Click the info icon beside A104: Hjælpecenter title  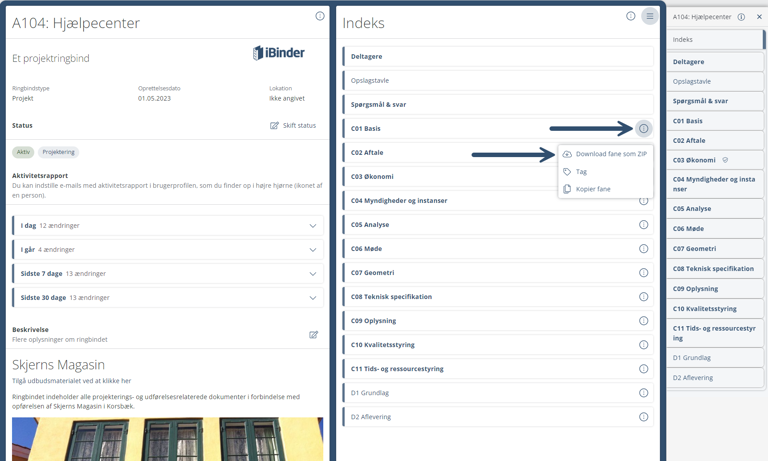point(320,16)
